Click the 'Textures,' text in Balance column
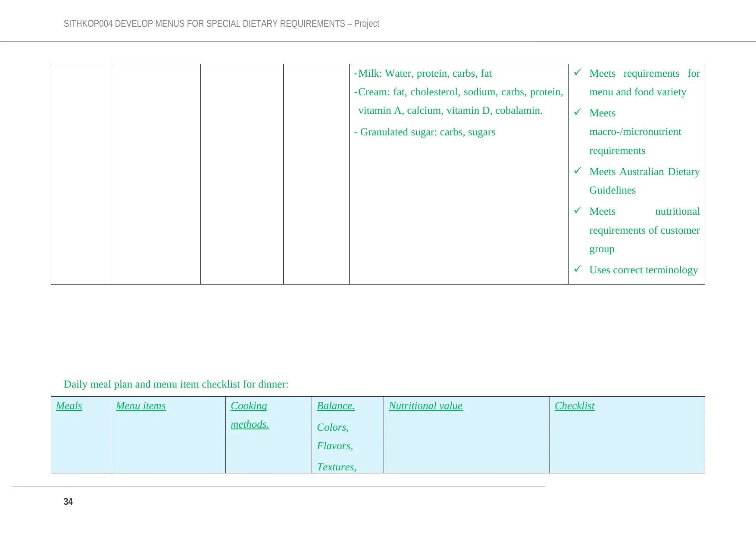756x535 pixels. [337, 467]
